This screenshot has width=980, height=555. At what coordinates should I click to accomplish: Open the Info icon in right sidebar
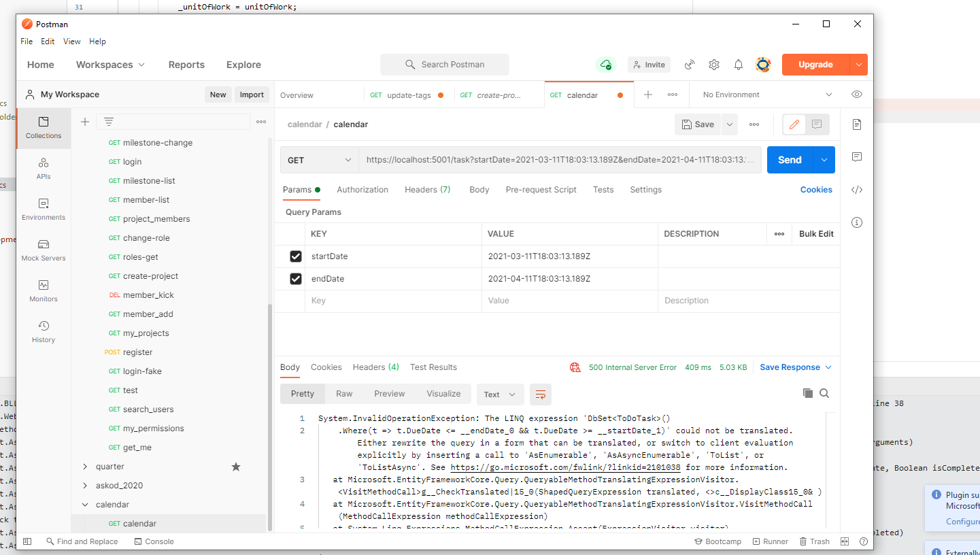click(x=857, y=222)
